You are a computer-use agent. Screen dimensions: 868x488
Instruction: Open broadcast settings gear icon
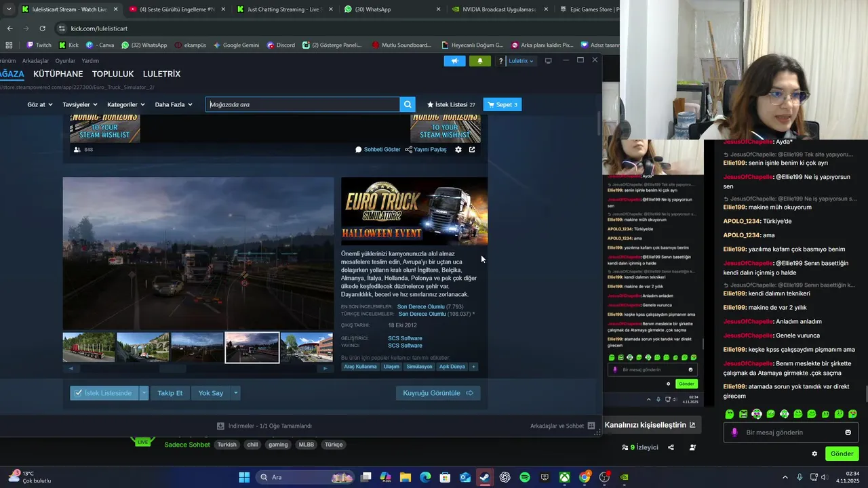(458, 149)
